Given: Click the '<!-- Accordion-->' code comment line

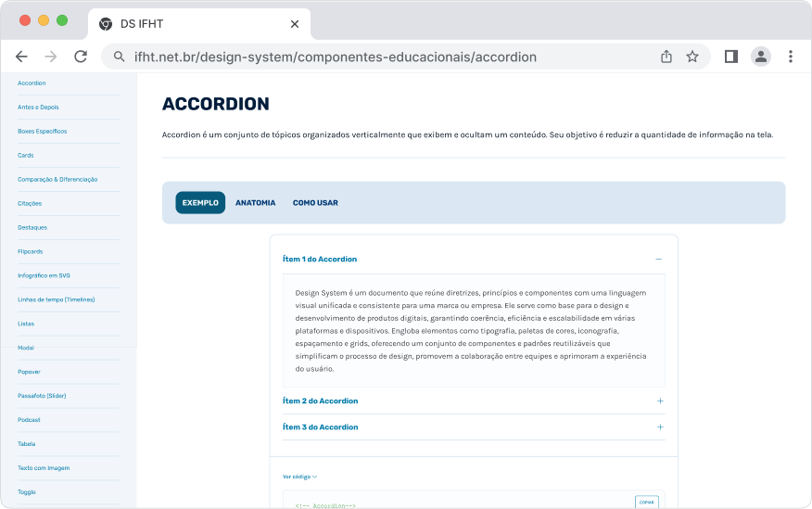Looking at the screenshot, I should [325, 505].
